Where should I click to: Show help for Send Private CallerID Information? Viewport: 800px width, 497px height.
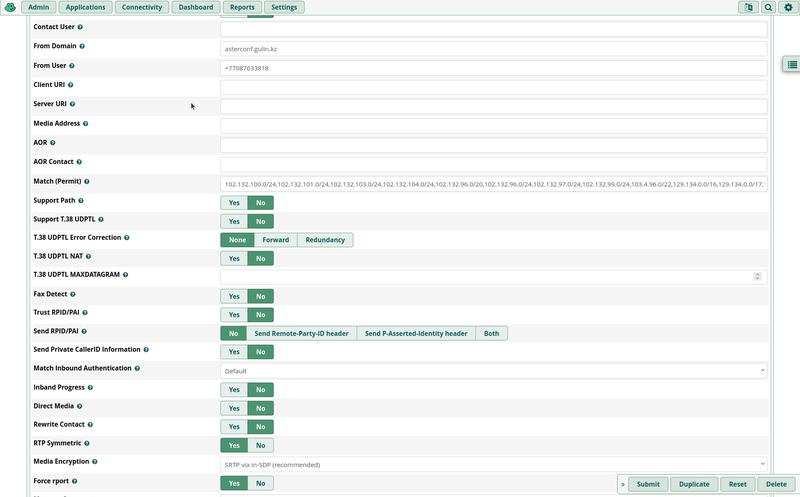point(147,350)
